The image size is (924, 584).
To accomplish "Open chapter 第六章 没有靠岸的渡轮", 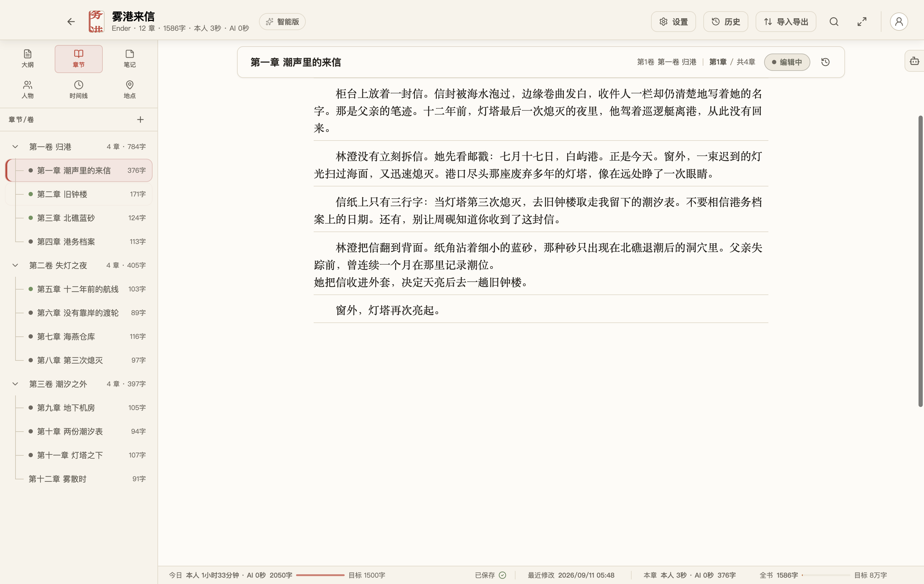I will (79, 313).
